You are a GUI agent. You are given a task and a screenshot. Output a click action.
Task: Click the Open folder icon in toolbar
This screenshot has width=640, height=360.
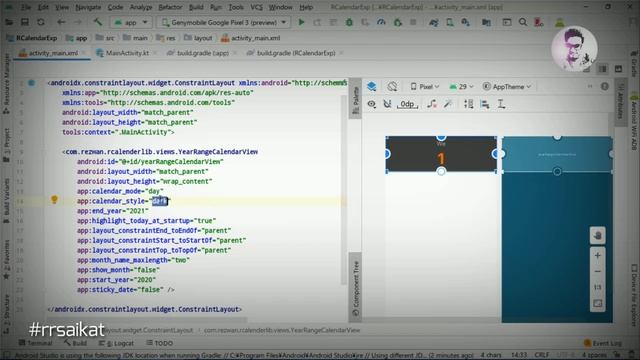[x=9, y=22]
